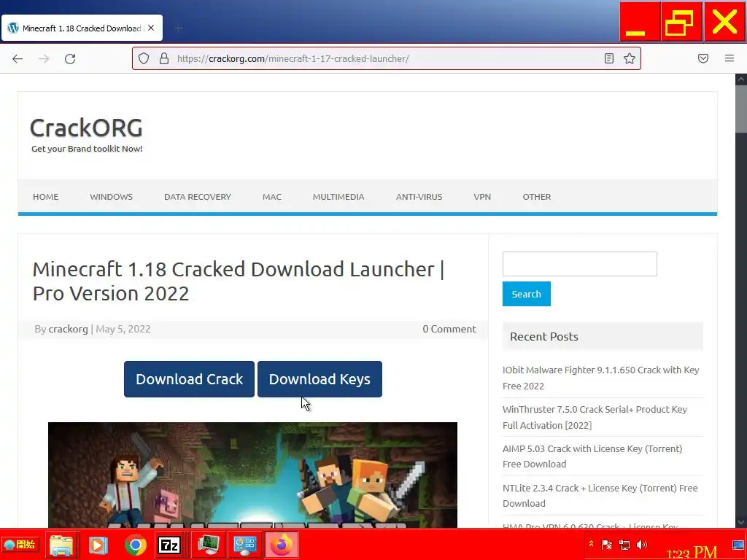Image resolution: width=747 pixels, height=560 pixels.
Task: Open the MULTIMEDIA menu item
Action: click(338, 197)
